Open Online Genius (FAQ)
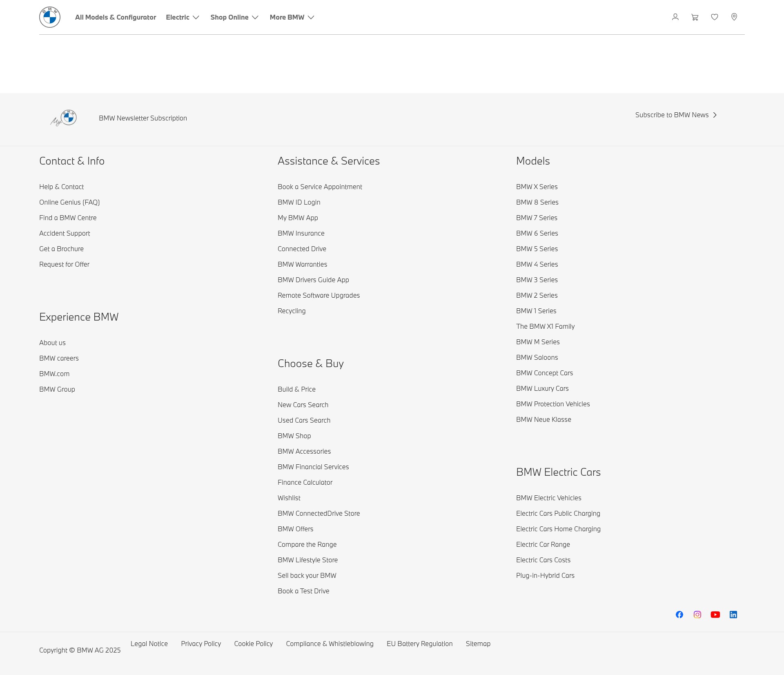The height and width of the screenshot is (675, 784). (69, 202)
